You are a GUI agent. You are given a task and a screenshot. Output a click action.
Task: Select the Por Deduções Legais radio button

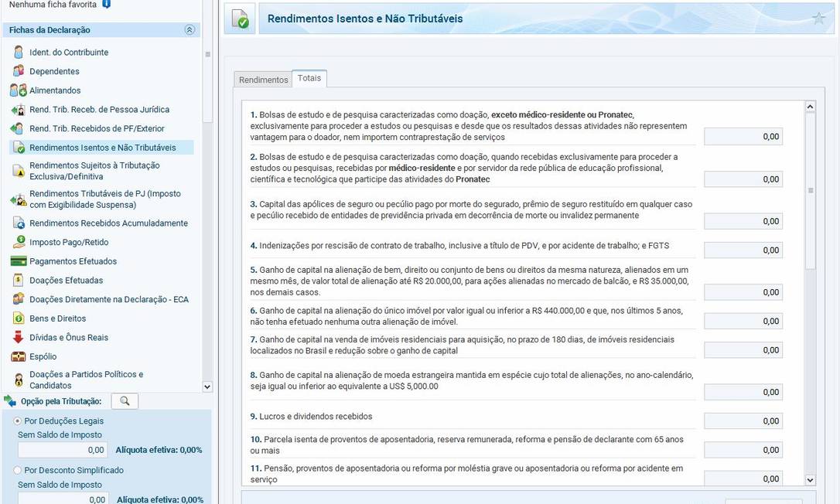point(17,421)
